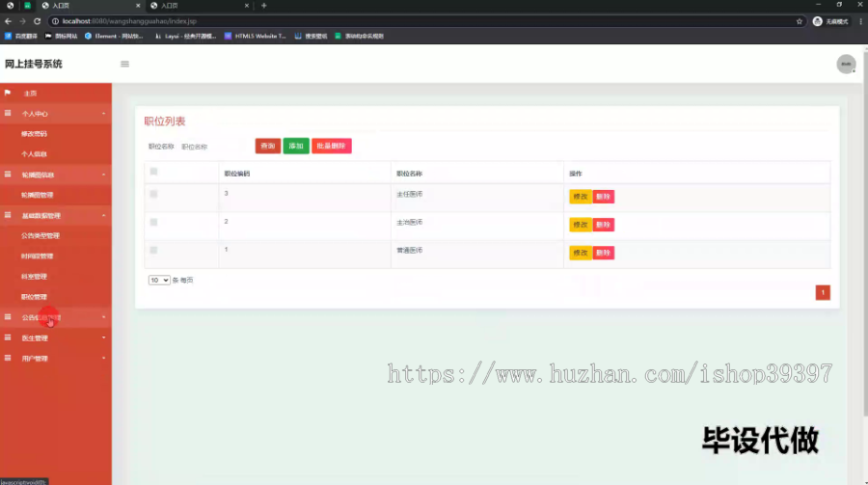Click the list icon beside 轮播图信息
This screenshot has width=868, height=485.
click(x=8, y=174)
